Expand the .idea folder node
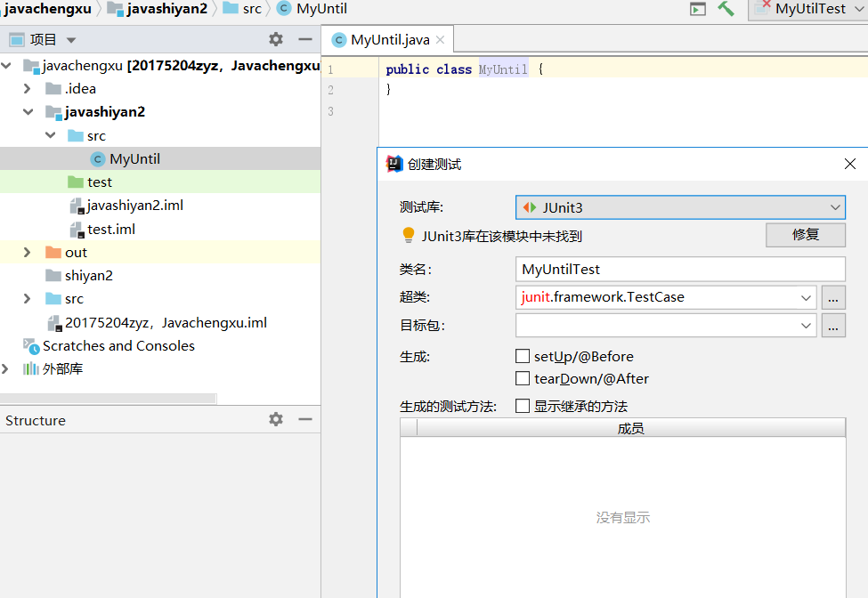Image resolution: width=868 pixels, height=598 pixels. (27, 88)
